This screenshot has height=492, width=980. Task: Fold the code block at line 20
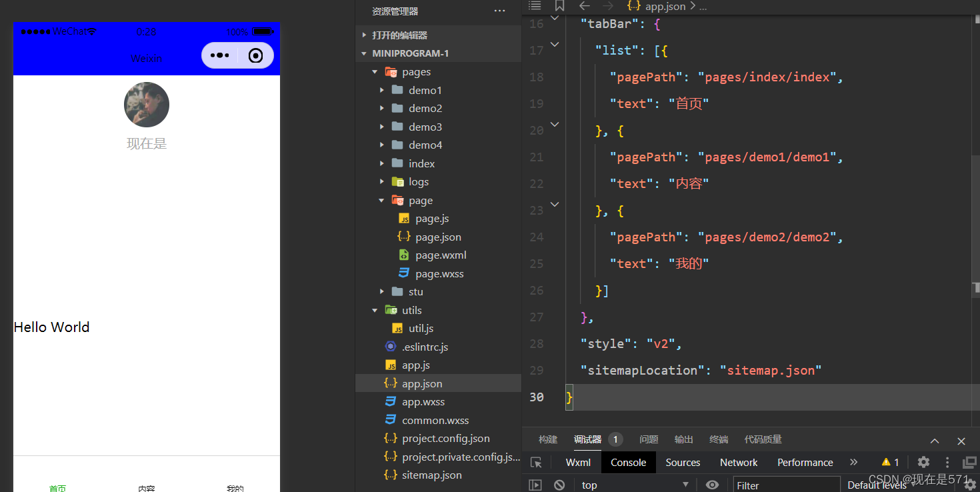[x=555, y=124]
